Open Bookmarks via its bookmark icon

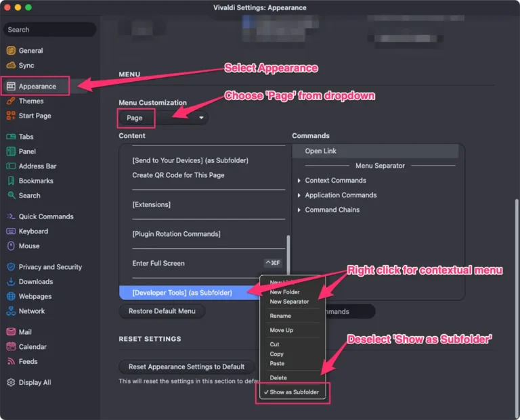point(11,181)
